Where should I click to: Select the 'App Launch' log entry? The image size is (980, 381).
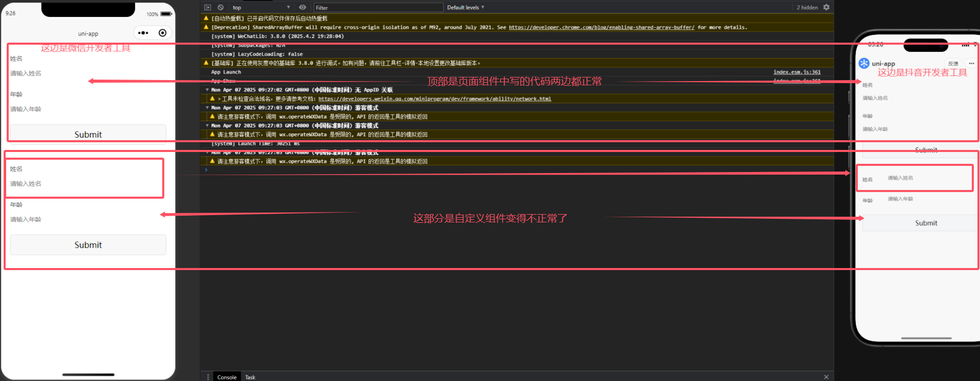[x=226, y=72]
